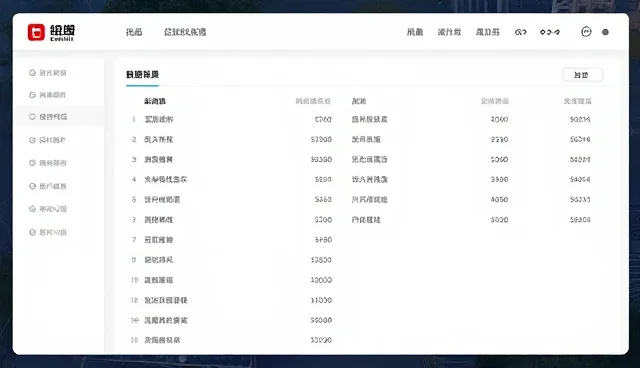Open the round smiley avatar icon

click(586, 32)
